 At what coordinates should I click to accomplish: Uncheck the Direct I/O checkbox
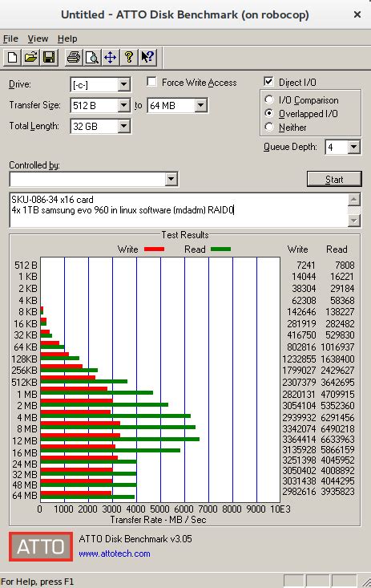[268, 81]
